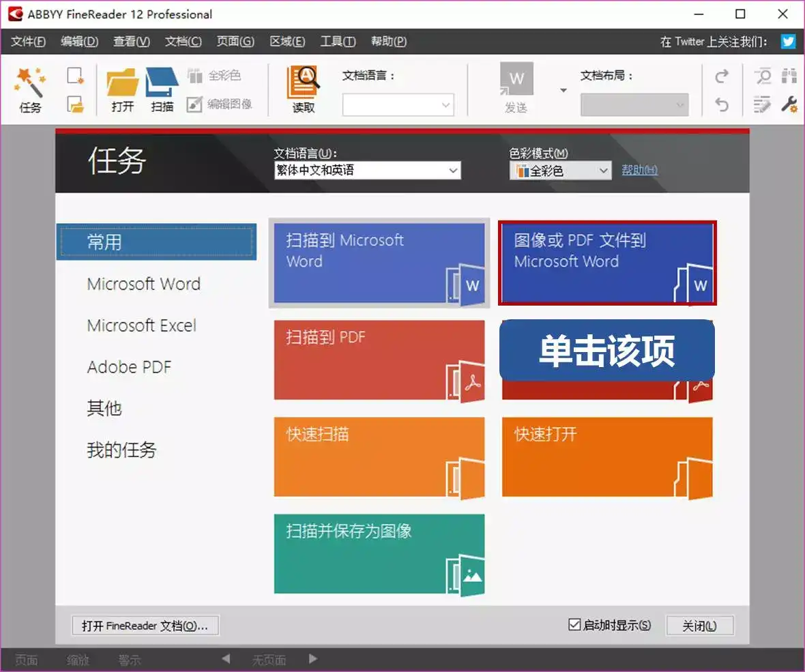The width and height of the screenshot is (805, 672).
Task: Click the Open folder toolbar icon
Action: (x=122, y=90)
